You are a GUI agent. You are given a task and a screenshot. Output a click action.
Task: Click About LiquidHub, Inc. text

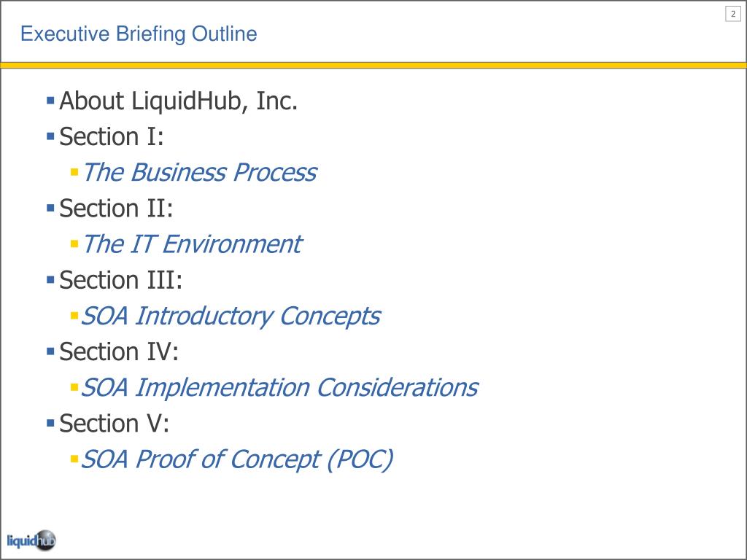click(178, 101)
